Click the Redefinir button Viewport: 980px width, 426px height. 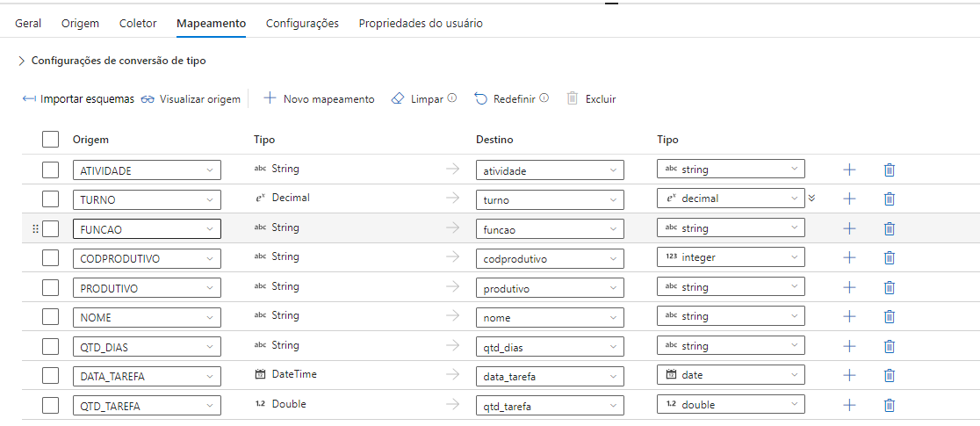coord(505,99)
